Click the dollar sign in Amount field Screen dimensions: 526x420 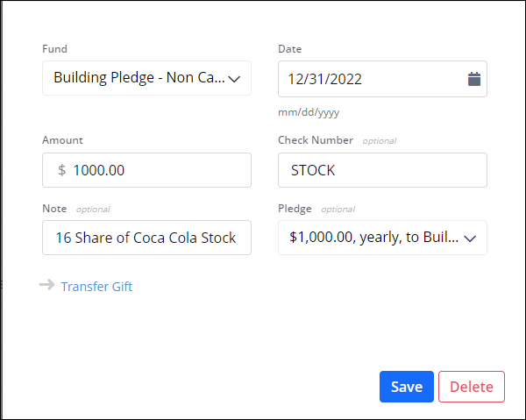click(61, 170)
